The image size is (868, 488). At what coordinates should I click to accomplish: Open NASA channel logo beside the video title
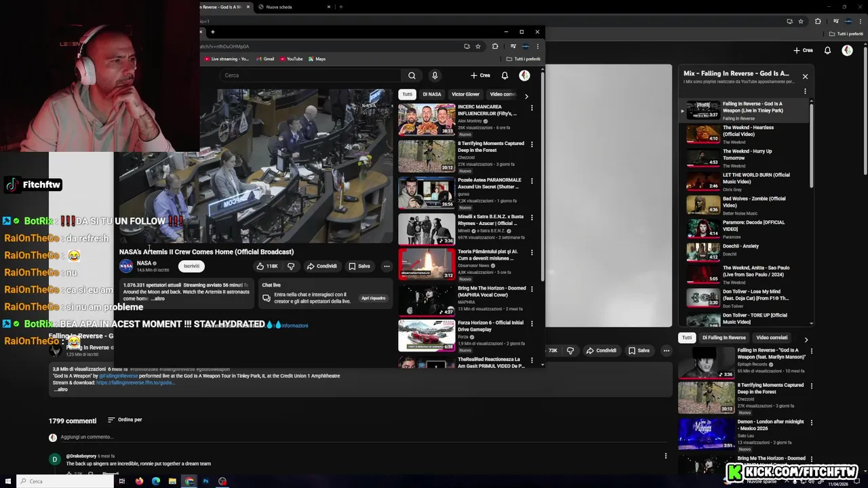[x=126, y=266]
